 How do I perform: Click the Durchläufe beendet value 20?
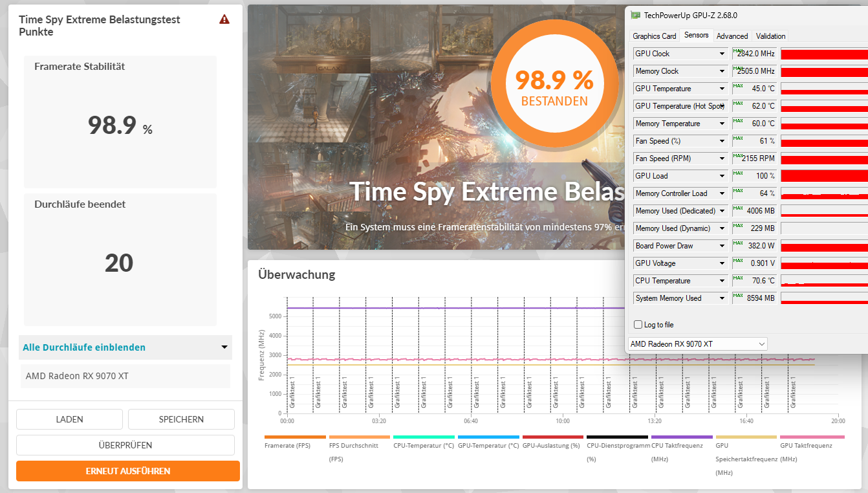[119, 263]
